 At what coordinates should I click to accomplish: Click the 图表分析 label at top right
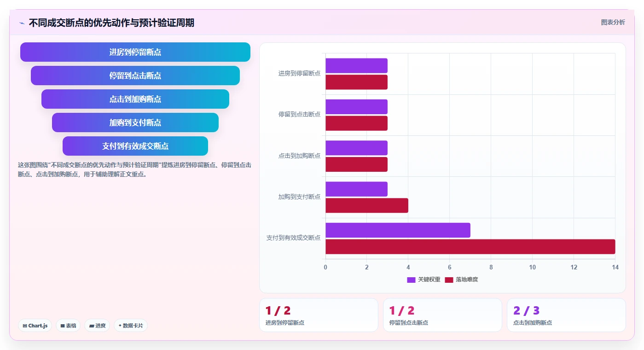pyautogui.click(x=613, y=22)
